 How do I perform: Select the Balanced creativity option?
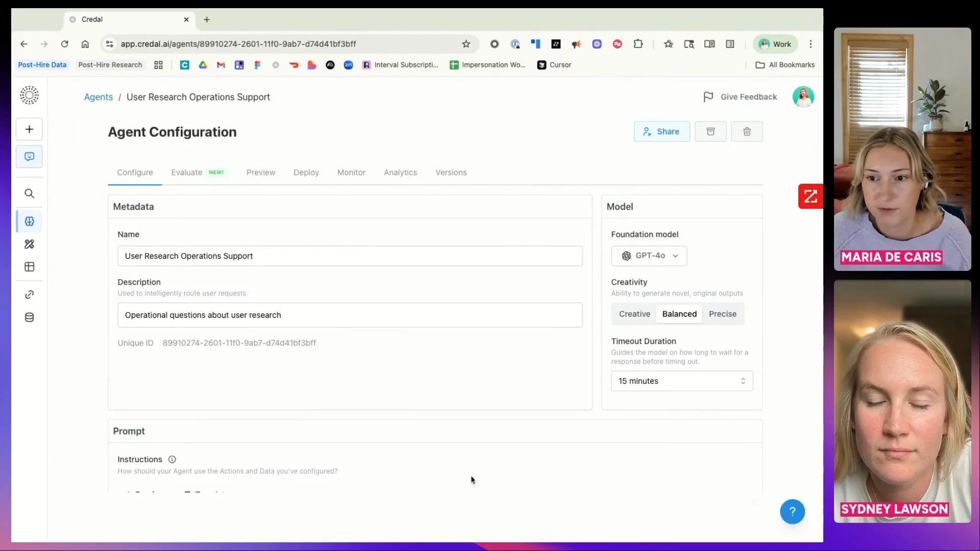click(x=679, y=314)
